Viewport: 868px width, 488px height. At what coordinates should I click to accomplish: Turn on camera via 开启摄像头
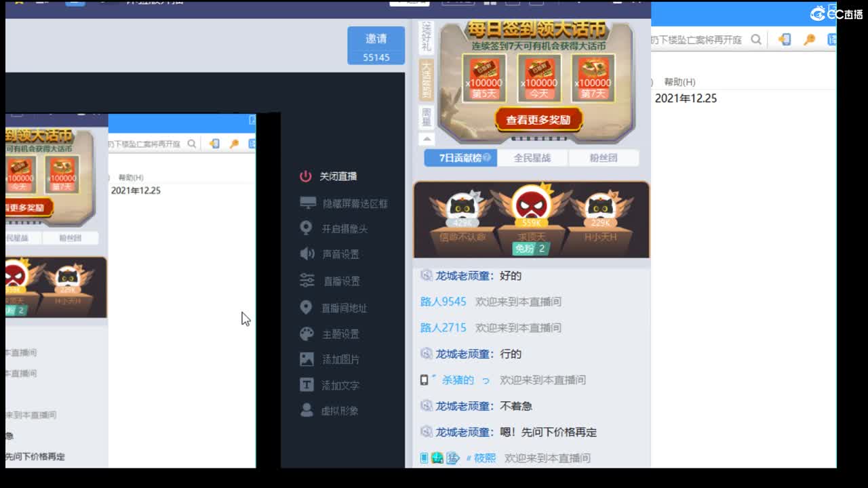tap(334, 228)
